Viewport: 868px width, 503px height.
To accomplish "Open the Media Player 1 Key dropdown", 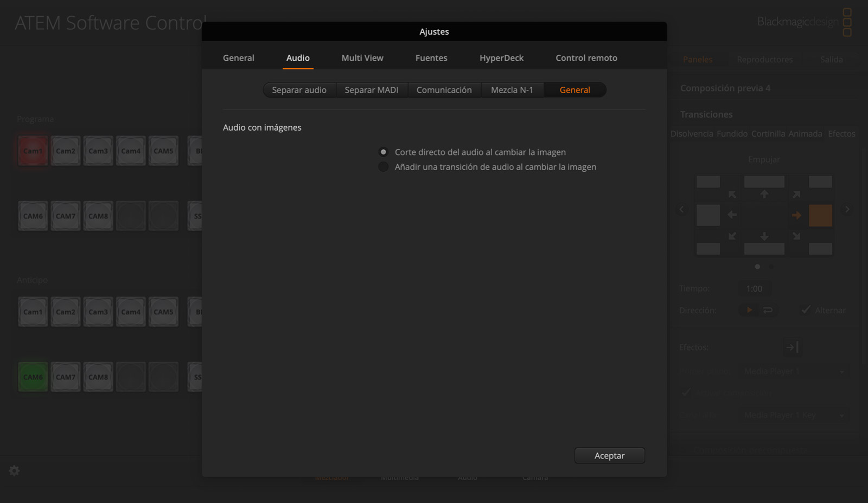I will [x=794, y=415].
